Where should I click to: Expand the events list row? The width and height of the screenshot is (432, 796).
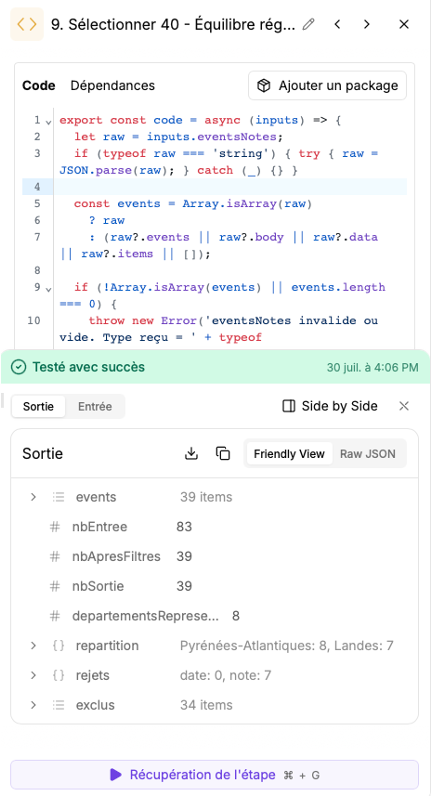(x=34, y=496)
